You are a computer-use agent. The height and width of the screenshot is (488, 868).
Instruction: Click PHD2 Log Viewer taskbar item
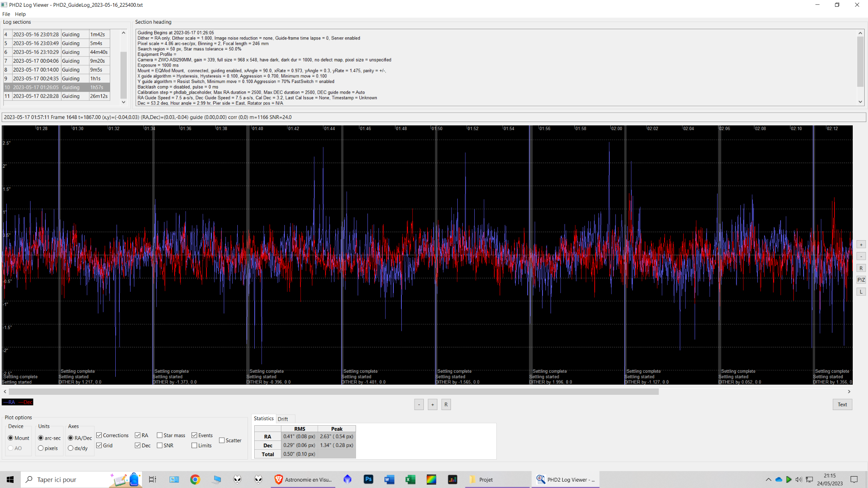565,480
